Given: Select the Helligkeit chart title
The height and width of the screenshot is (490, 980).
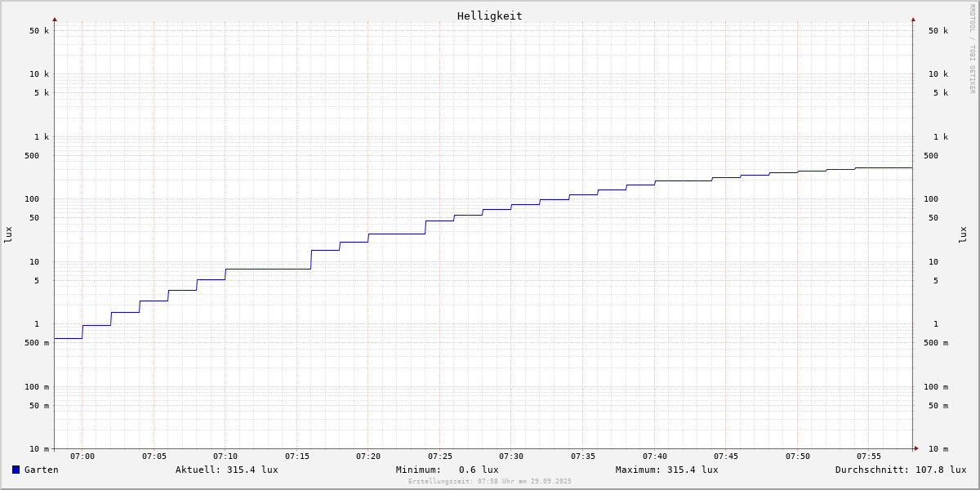Looking at the screenshot, I should 489,16.
